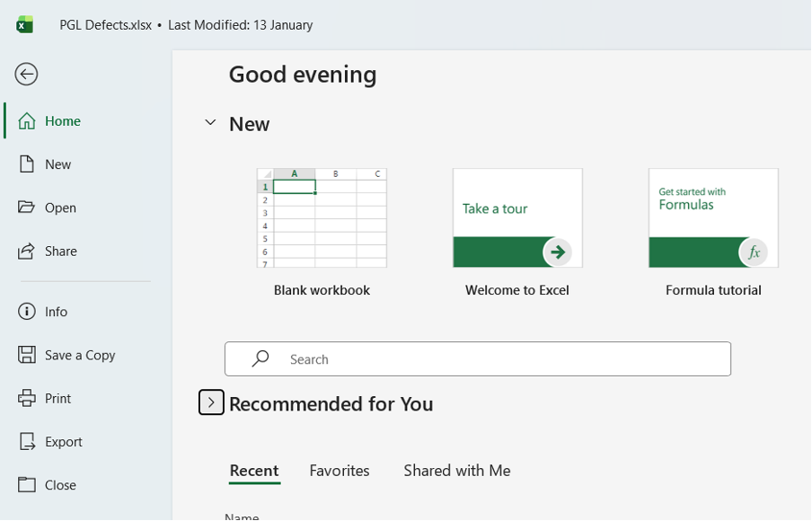The height and width of the screenshot is (521, 812).
Task: Click the Excel logo in title bar
Action: (x=22, y=24)
